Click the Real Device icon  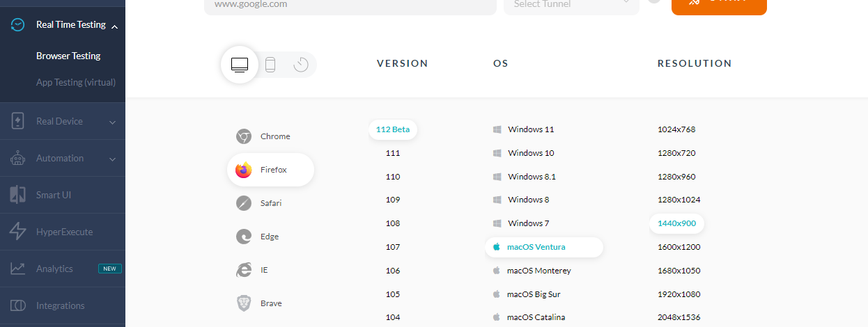click(18, 121)
